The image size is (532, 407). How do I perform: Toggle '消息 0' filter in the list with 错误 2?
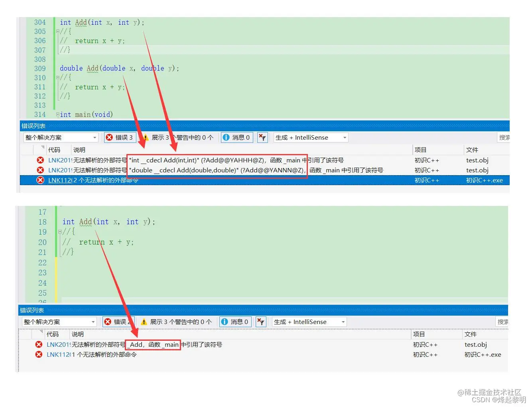tap(235, 322)
